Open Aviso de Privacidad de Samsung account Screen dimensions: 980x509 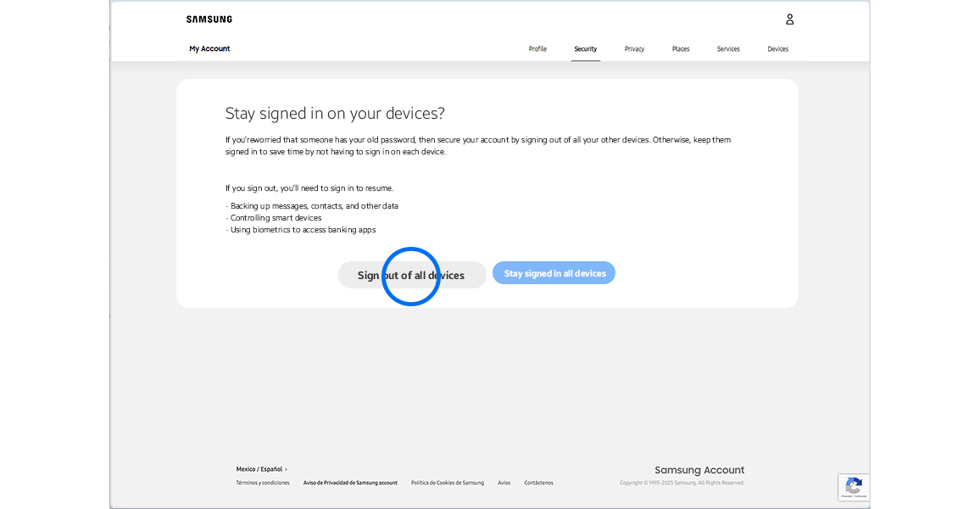pos(350,482)
